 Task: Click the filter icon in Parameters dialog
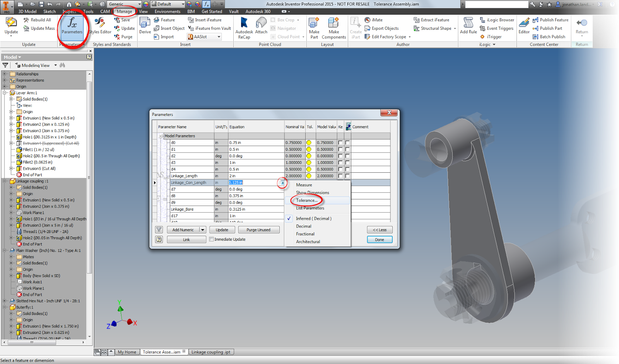pyautogui.click(x=159, y=230)
